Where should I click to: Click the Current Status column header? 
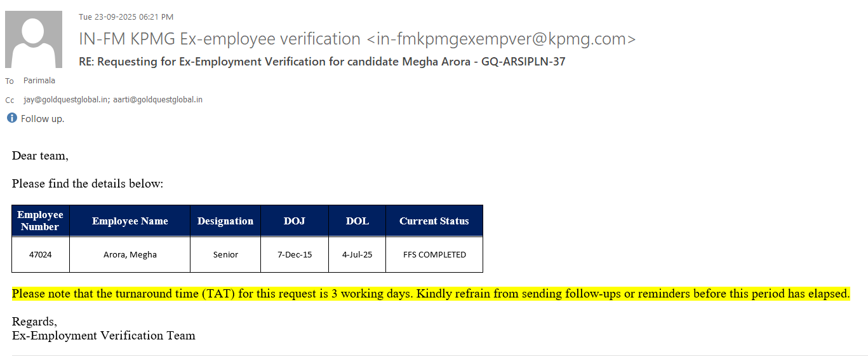coord(434,221)
